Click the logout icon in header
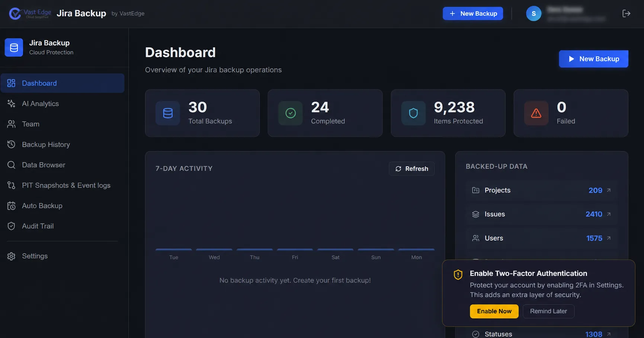 point(626,13)
